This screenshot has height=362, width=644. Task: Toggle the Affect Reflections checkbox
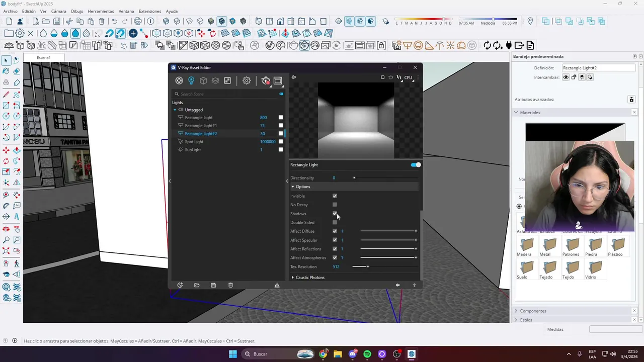[335, 249]
